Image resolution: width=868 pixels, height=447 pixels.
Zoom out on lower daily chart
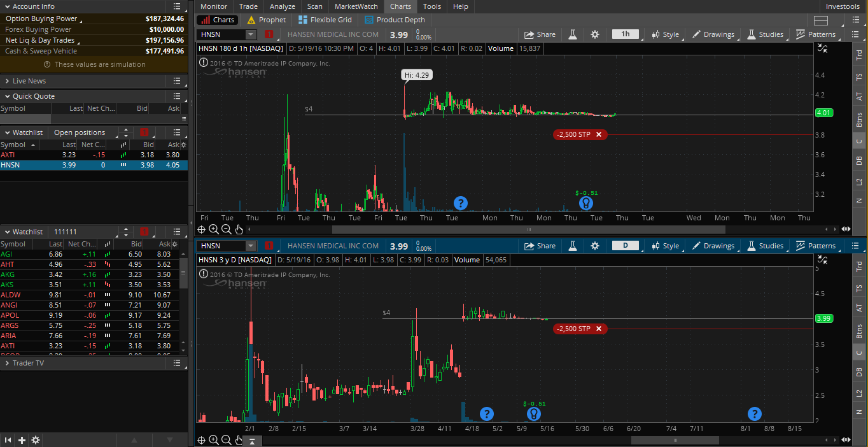[227, 441]
